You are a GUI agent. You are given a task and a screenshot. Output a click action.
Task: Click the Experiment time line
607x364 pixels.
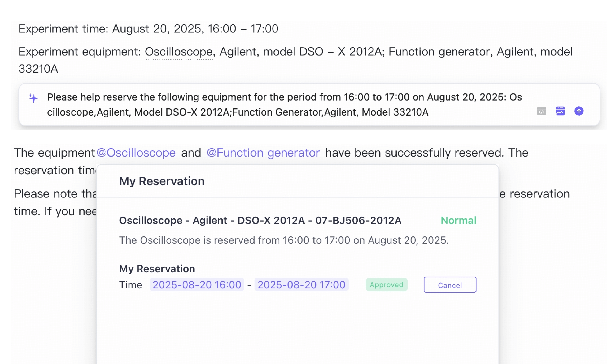click(x=148, y=29)
